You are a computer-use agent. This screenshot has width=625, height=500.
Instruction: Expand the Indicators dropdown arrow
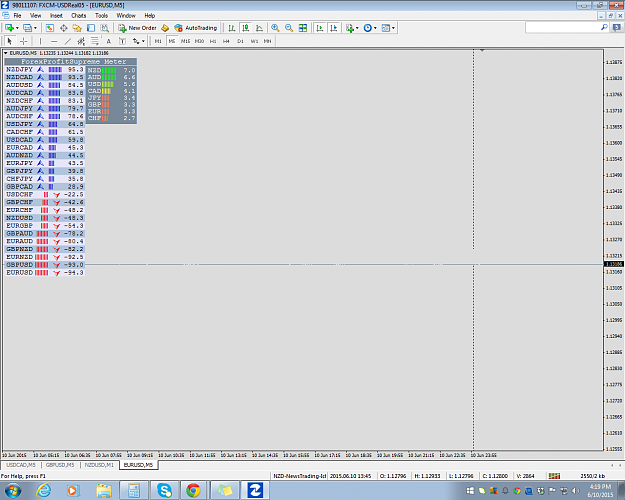(x=357, y=28)
